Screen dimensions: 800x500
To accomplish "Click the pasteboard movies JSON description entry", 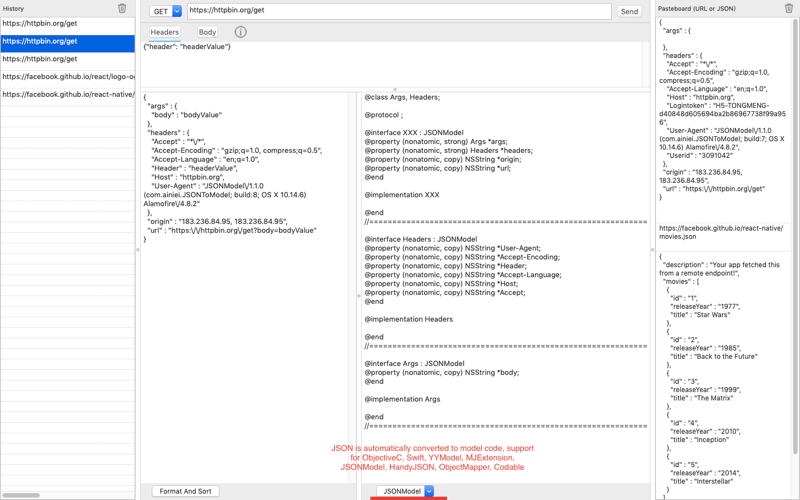I will point(723,375).
